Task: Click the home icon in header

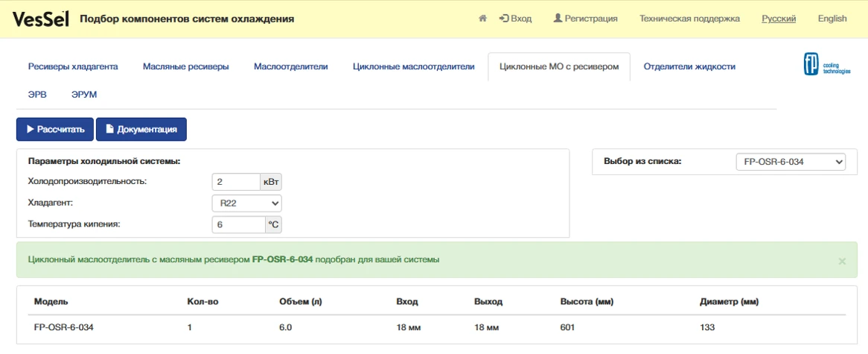Action: pos(482,19)
